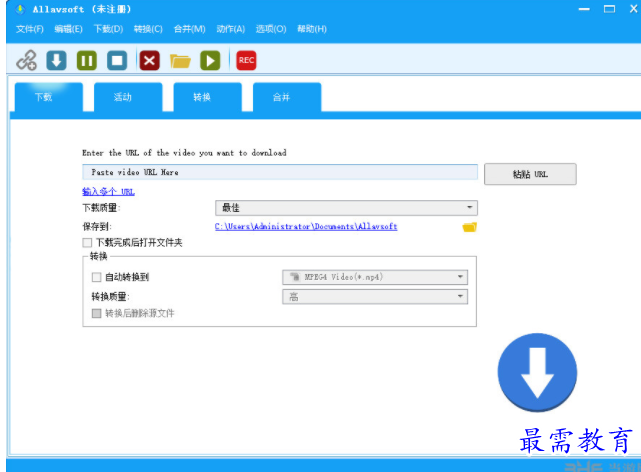This screenshot has height=472, width=641.
Task: Toggle 下载完成后打开文件夹 checkbox
Action: tap(87, 243)
